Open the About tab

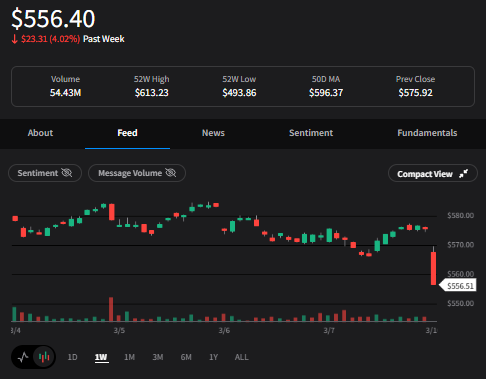[x=40, y=133]
